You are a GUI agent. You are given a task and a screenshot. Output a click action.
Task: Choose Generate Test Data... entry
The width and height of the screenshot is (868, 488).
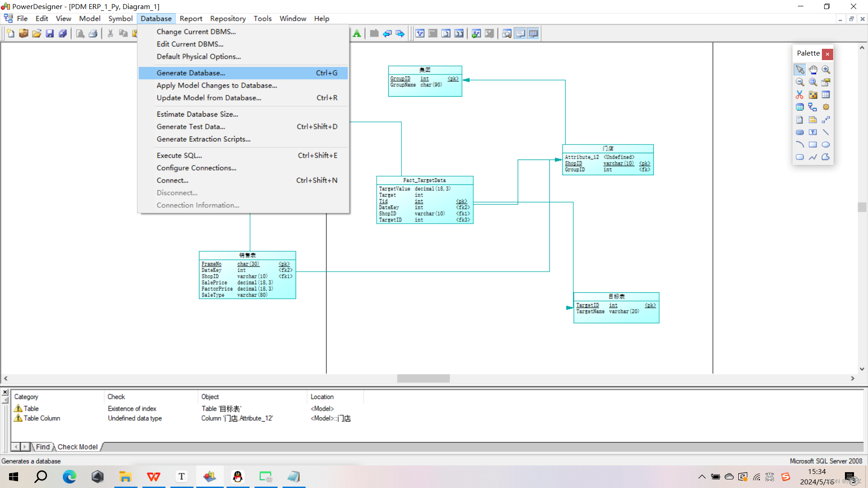click(x=243, y=127)
